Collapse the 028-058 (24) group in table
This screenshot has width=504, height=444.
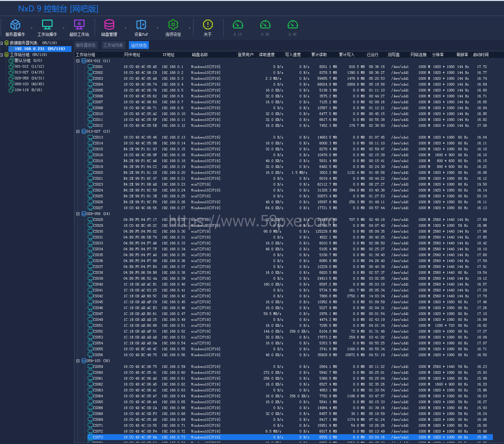point(78,214)
